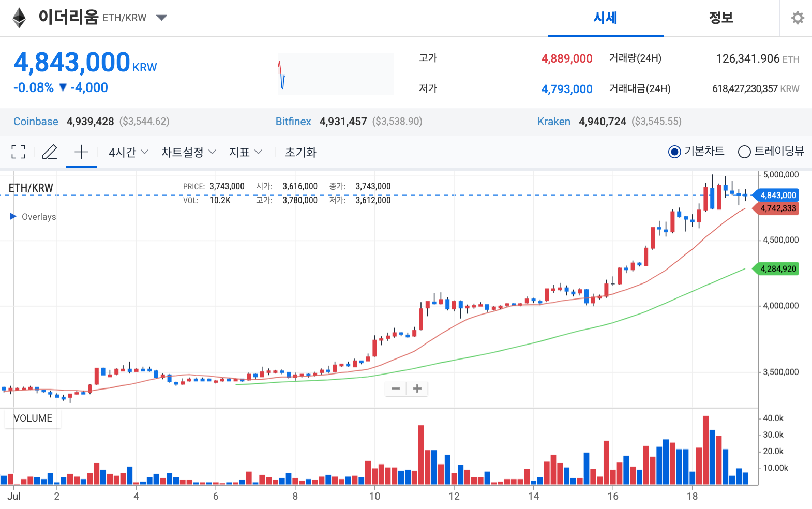Switch to the 시세 tab

pyautogui.click(x=605, y=18)
